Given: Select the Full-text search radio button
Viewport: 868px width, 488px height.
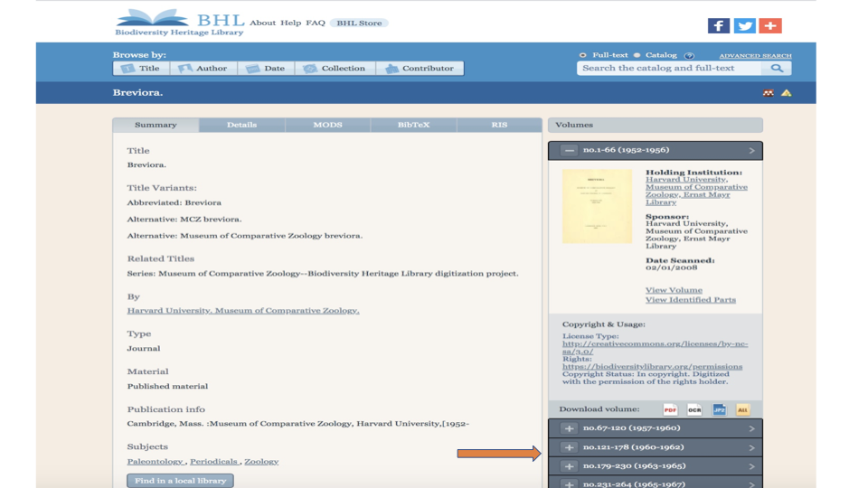Looking at the screenshot, I should tap(582, 55).
